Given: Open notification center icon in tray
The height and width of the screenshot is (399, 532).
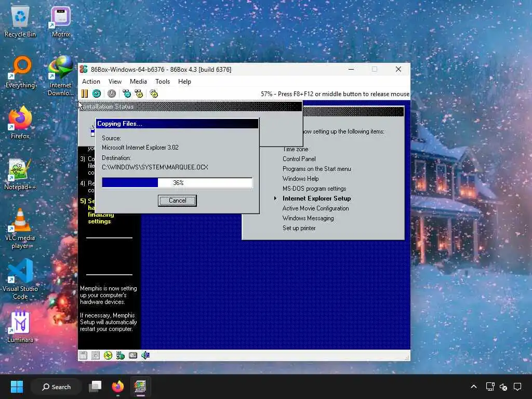Looking at the screenshot, I should 517,387.
